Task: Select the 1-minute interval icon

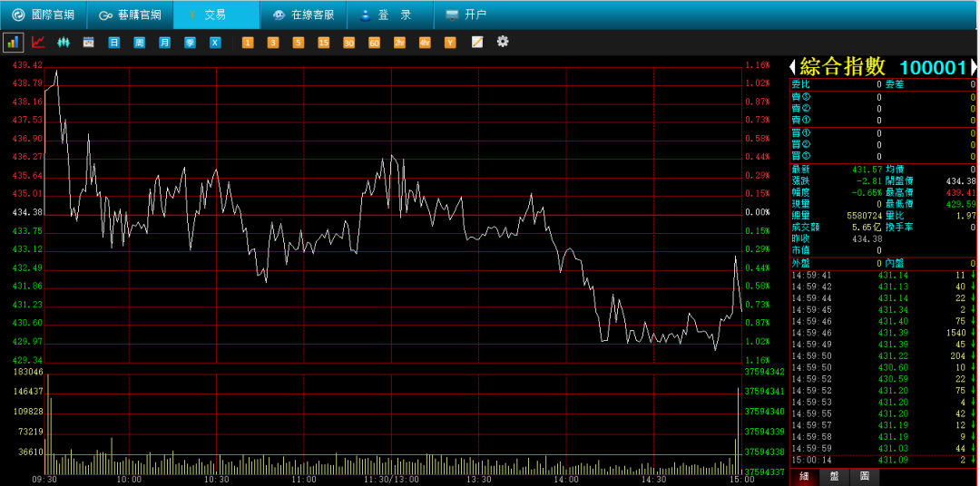Action: (x=248, y=43)
